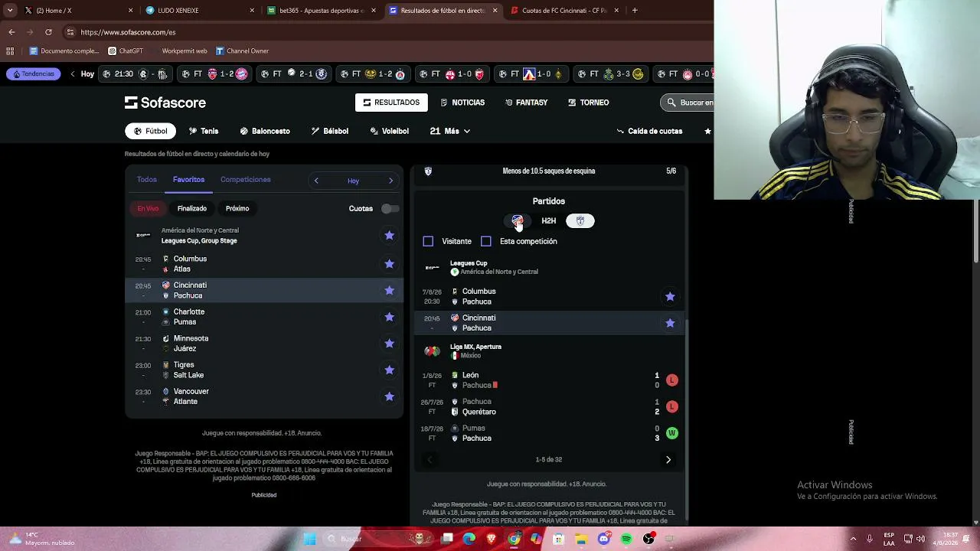
Task: Go to previous day in date picker
Action: click(316, 181)
